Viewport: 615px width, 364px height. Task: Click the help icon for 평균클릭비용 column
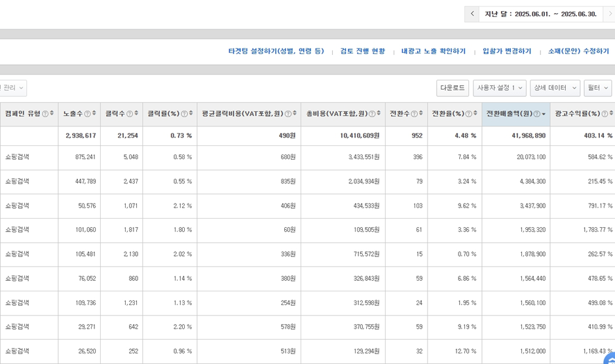click(288, 114)
